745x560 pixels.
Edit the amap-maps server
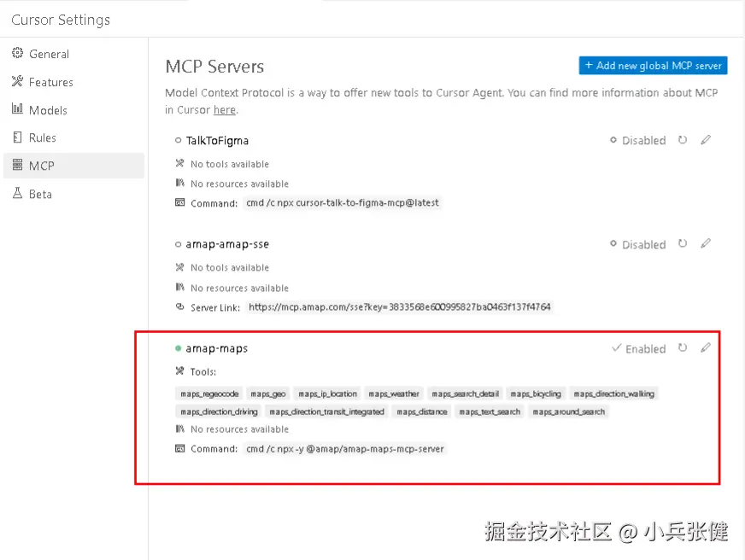(x=706, y=347)
